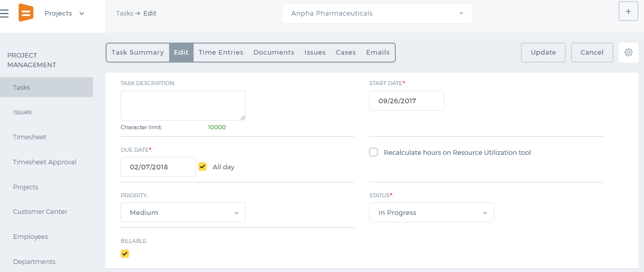Open the Time Entries tab
644x272 pixels.
click(221, 53)
